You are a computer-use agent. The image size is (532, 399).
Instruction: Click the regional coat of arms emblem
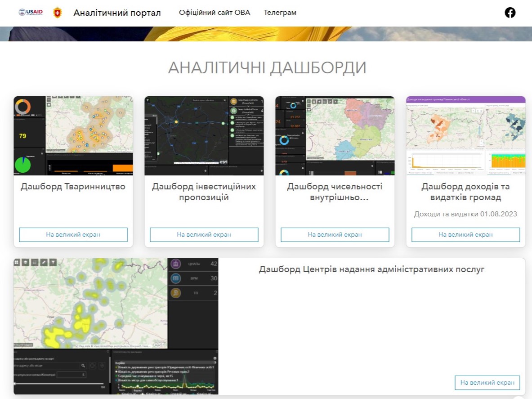(57, 13)
